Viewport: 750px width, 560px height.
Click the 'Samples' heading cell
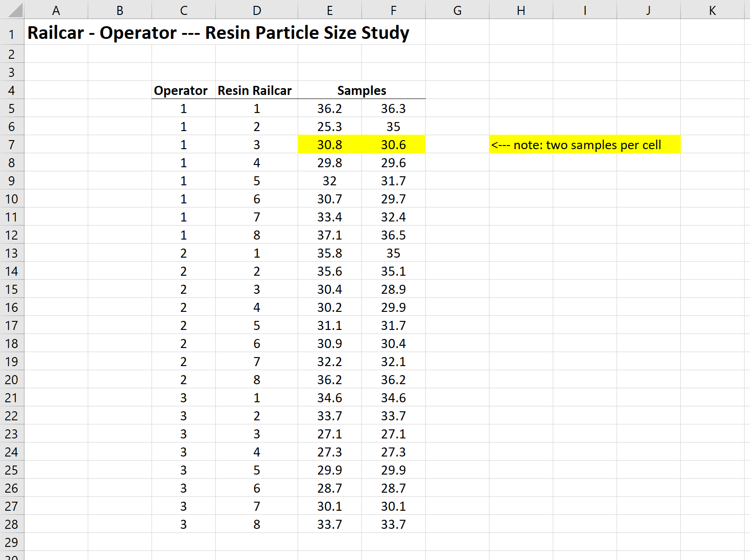[362, 90]
